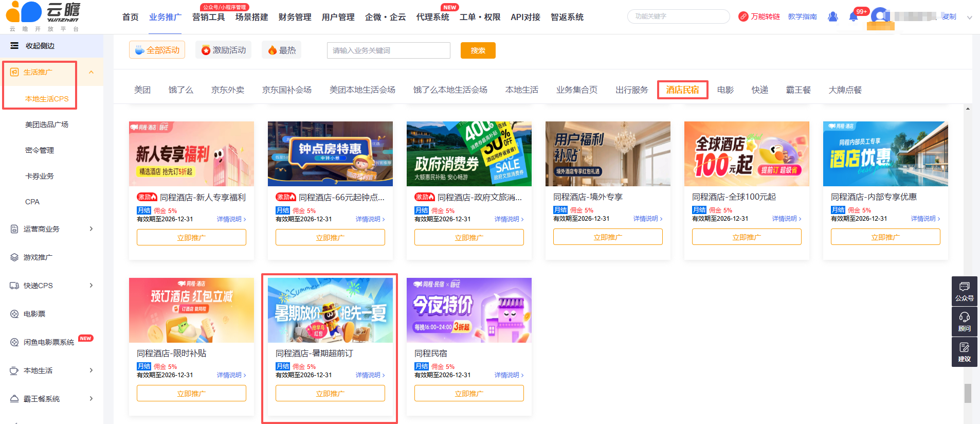Focus the 请输入业务关键词 input field
Screen dimensions: 980x424
389,50
